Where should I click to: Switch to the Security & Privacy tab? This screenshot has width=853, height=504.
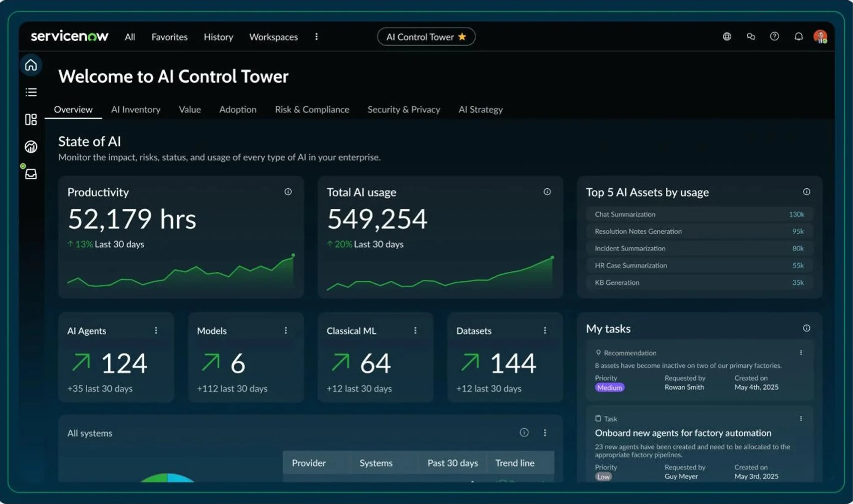404,110
